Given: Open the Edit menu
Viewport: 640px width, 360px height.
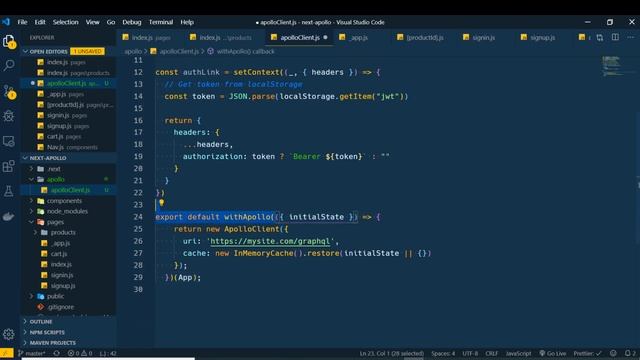Looking at the screenshot, I should click(40, 22).
